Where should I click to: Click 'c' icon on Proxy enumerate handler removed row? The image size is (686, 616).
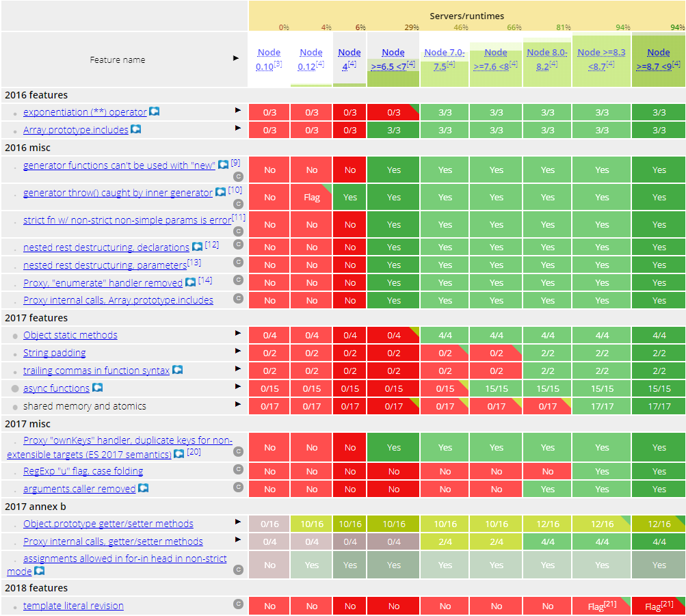pyautogui.click(x=238, y=280)
